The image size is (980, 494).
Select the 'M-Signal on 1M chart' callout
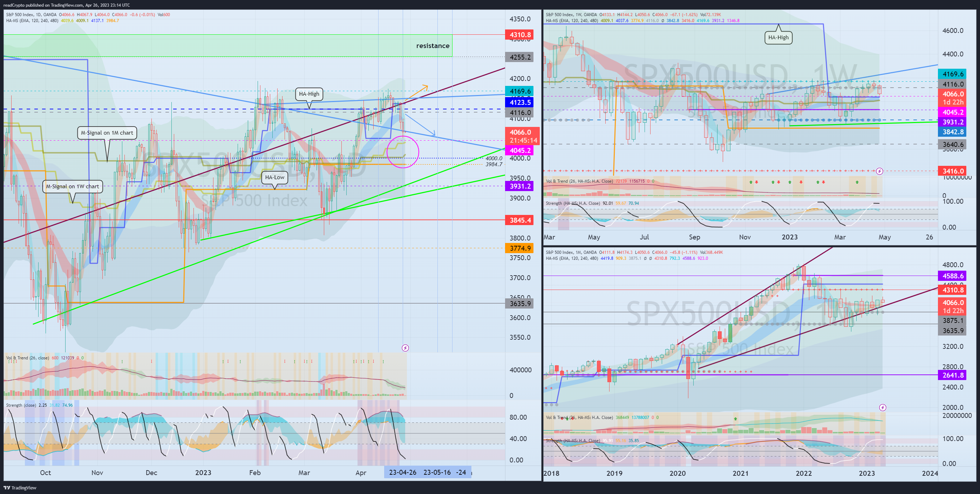point(107,133)
